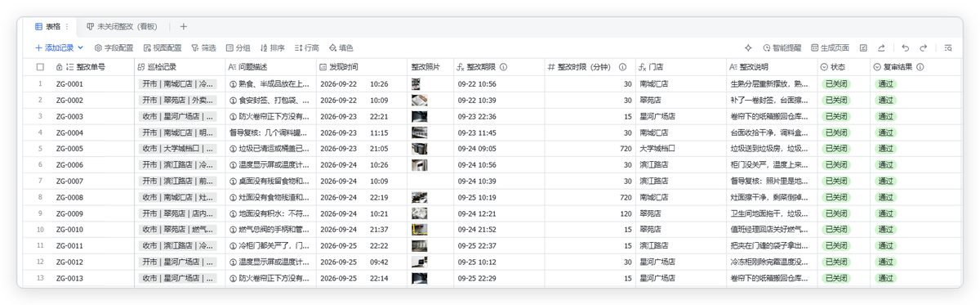The height and width of the screenshot is (305, 980).
Task: Open the 整改照片 thumbnail in row ZG-0008
Action: 420,197
